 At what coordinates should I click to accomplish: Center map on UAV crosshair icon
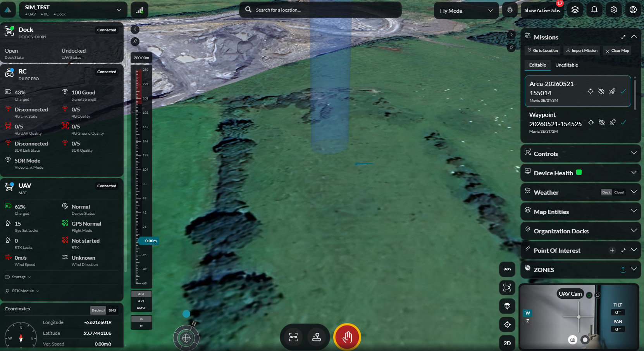[x=507, y=325]
